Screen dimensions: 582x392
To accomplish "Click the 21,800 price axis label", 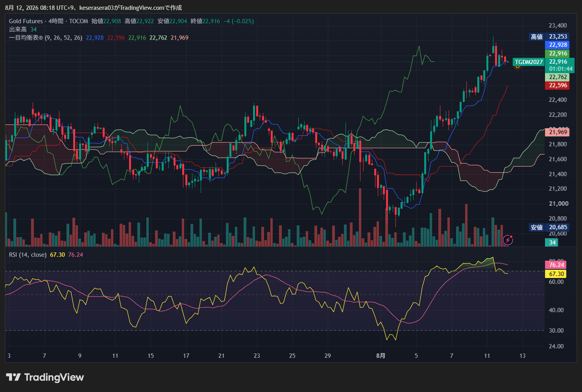I will pyautogui.click(x=558, y=144).
